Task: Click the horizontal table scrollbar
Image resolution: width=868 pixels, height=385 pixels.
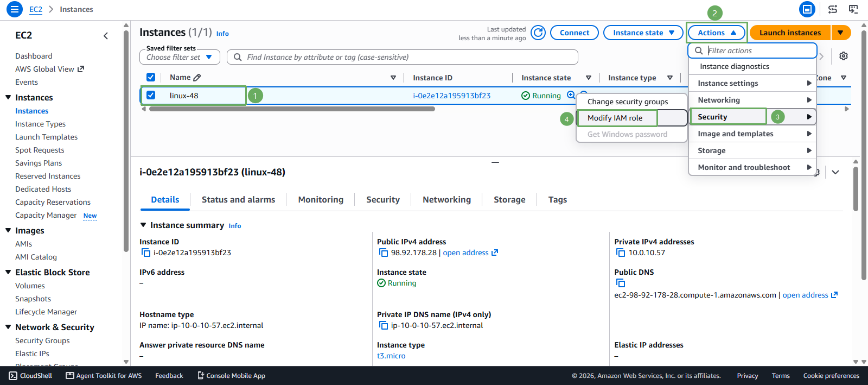Action: click(x=292, y=109)
